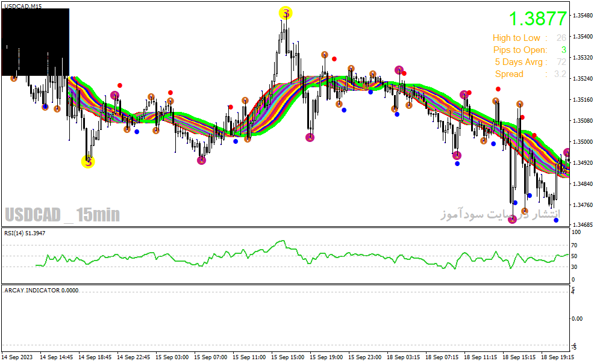Select the magenta marker at the lowest 18 Sep candle
Image resolution: width=597 pixels, height=364 pixels.
pyautogui.click(x=513, y=219)
